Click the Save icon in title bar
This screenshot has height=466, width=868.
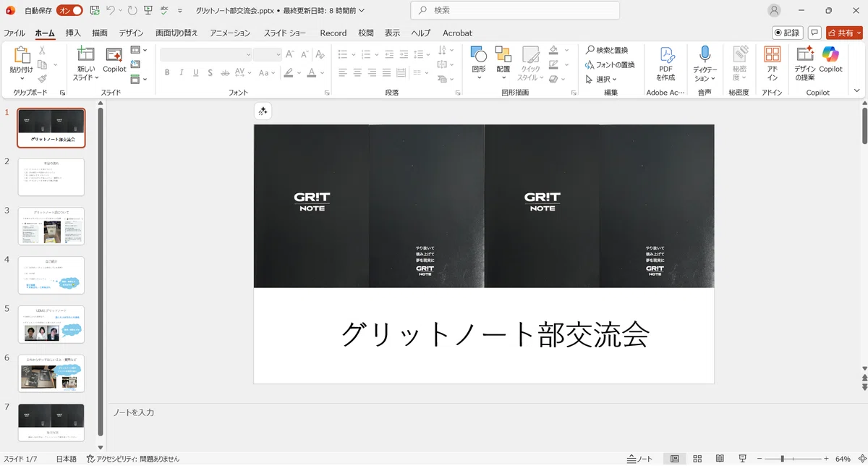pyautogui.click(x=95, y=11)
